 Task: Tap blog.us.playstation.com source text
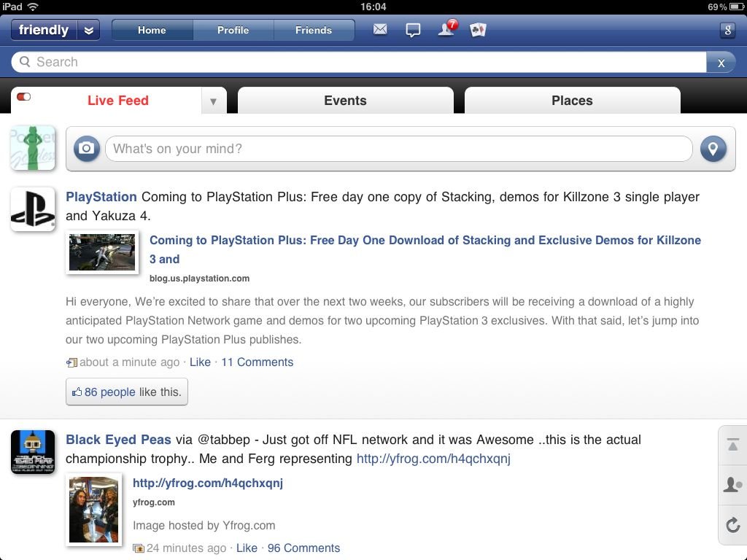click(x=199, y=279)
